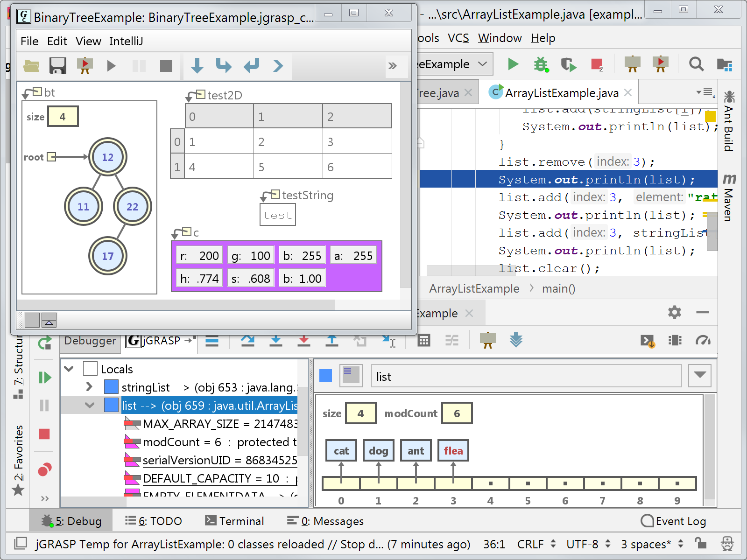Viewport: 747px width, 560px height.
Task: Hide the debug tool window
Action: (x=702, y=312)
